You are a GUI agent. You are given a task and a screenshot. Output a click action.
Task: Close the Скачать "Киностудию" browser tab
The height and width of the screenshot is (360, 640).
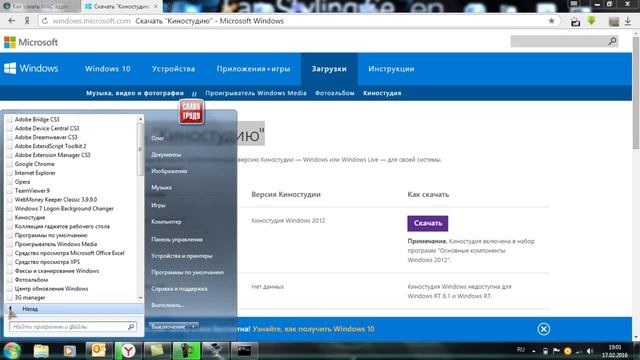(x=156, y=6)
